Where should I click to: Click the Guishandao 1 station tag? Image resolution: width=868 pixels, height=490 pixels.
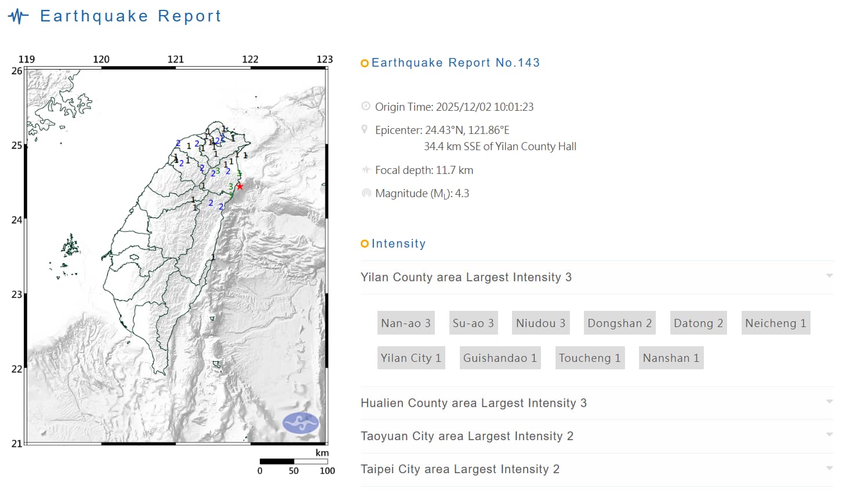(500, 358)
